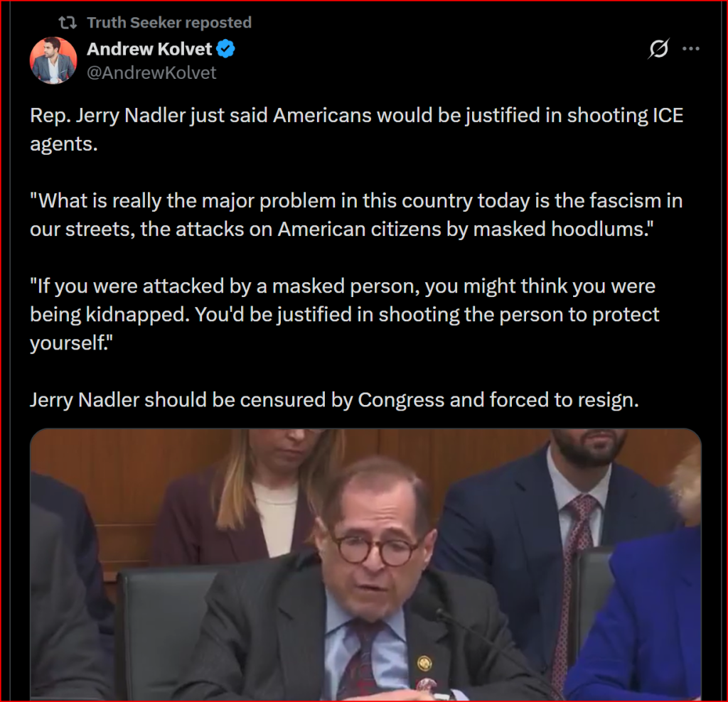Image resolution: width=728 pixels, height=702 pixels.
Task: Open the Andrew Kolvet display name
Action: pyautogui.click(x=149, y=49)
